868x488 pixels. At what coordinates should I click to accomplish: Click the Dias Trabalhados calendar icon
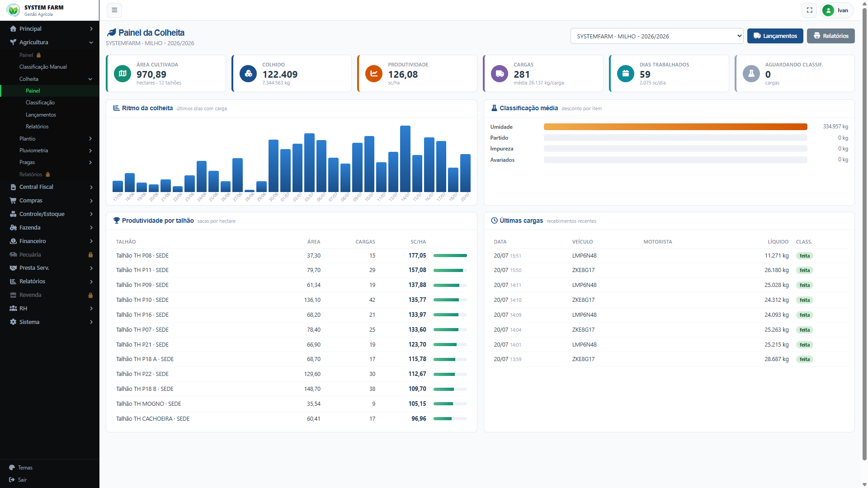[625, 74]
